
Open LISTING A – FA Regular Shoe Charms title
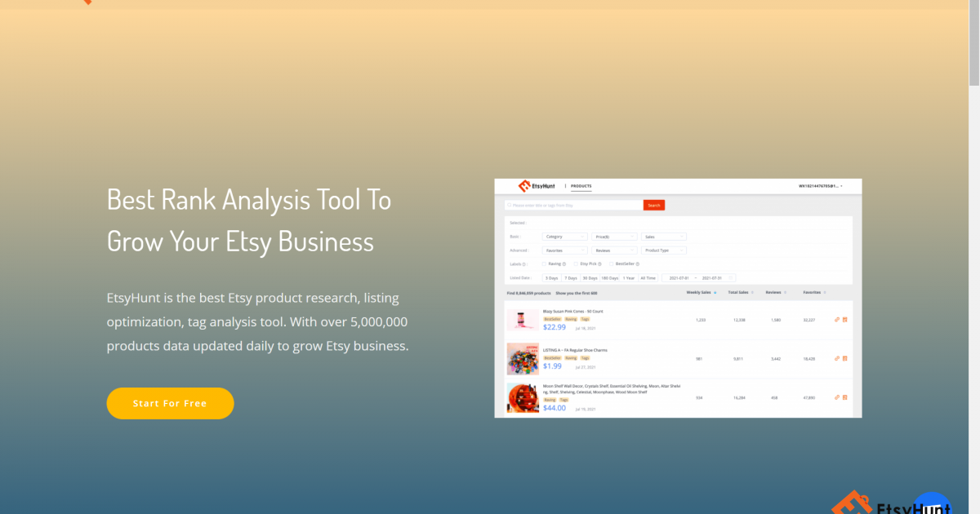pos(576,350)
